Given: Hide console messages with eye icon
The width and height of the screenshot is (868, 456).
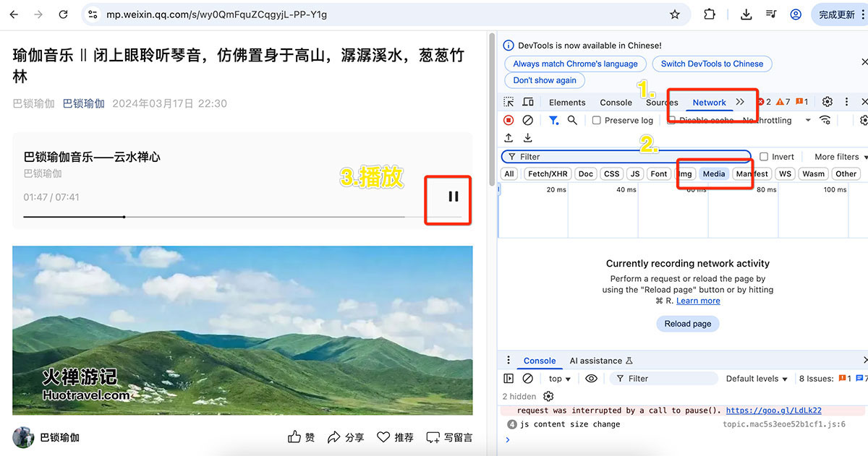Looking at the screenshot, I should click(x=590, y=377).
